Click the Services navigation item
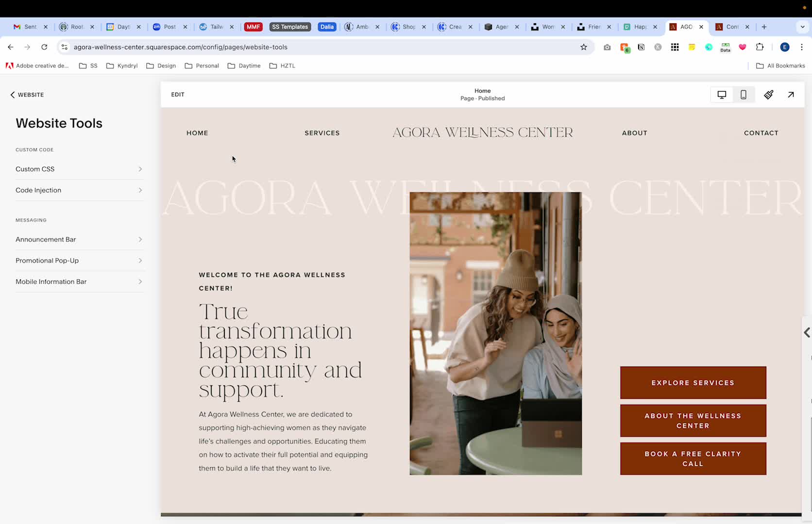This screenshot has width=812, height=524. [322, 133]
